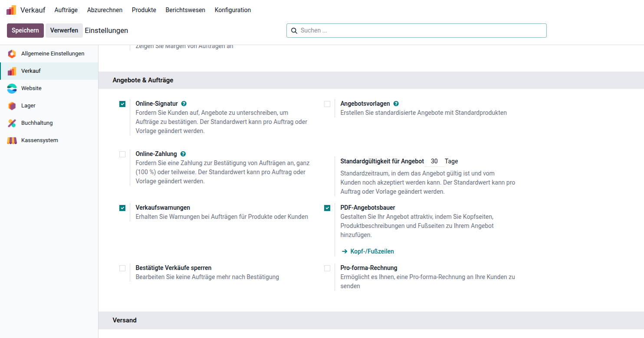644x338 pixels.
Task: Open the Aufträge menu
Action: [x=66, y=10]
